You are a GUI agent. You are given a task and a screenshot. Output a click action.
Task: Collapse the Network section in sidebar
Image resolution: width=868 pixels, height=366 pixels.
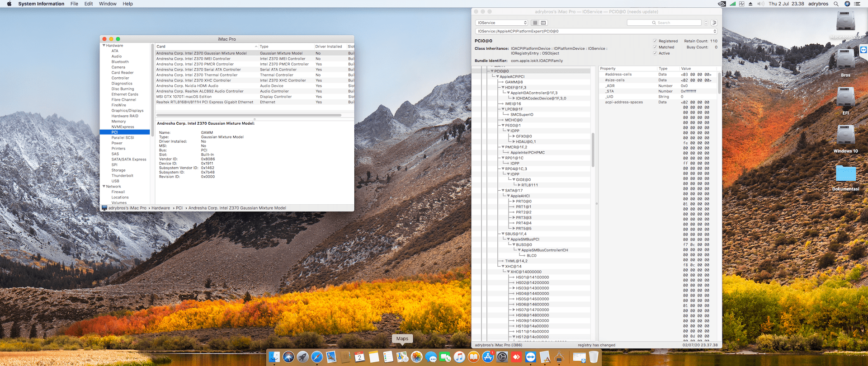104,187
